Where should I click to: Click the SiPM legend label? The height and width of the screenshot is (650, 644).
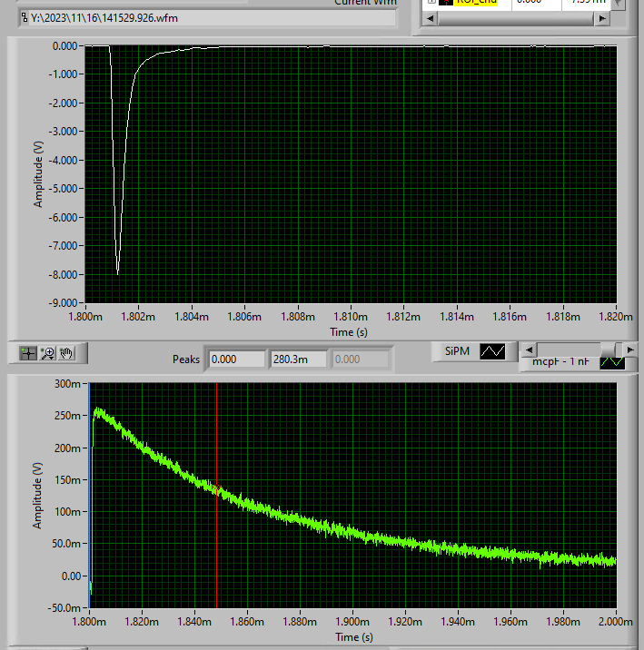457,351
